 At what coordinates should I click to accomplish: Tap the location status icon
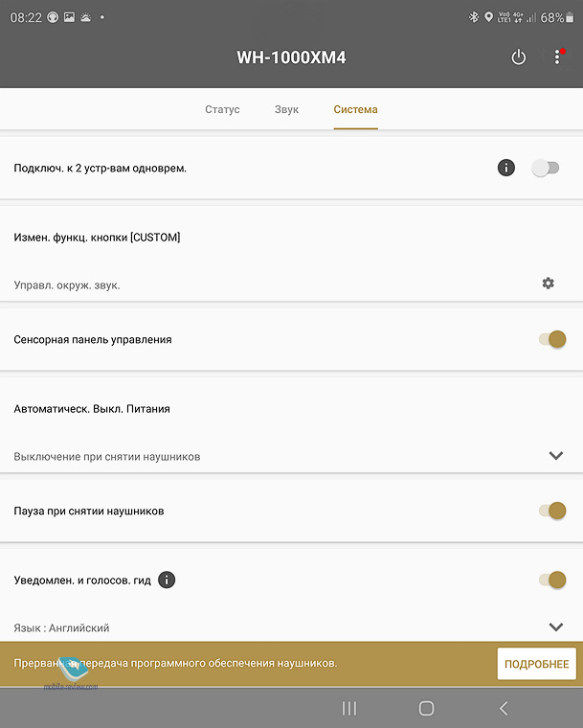[x=488, y=17]
